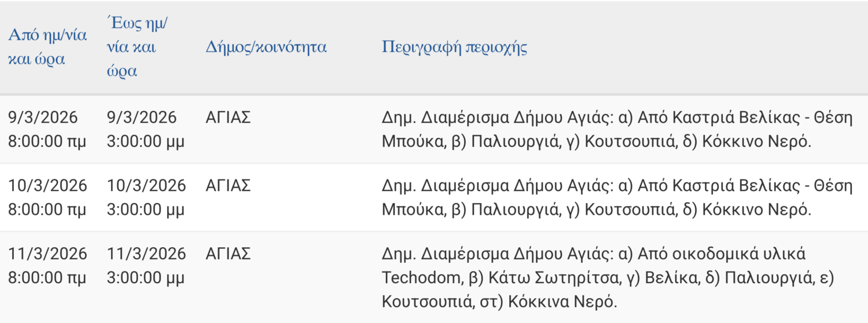This screenshot has height=323, width=868.
Task: Click the "Δήμος/κοινότητα" column header
Action: click(266, 47)
